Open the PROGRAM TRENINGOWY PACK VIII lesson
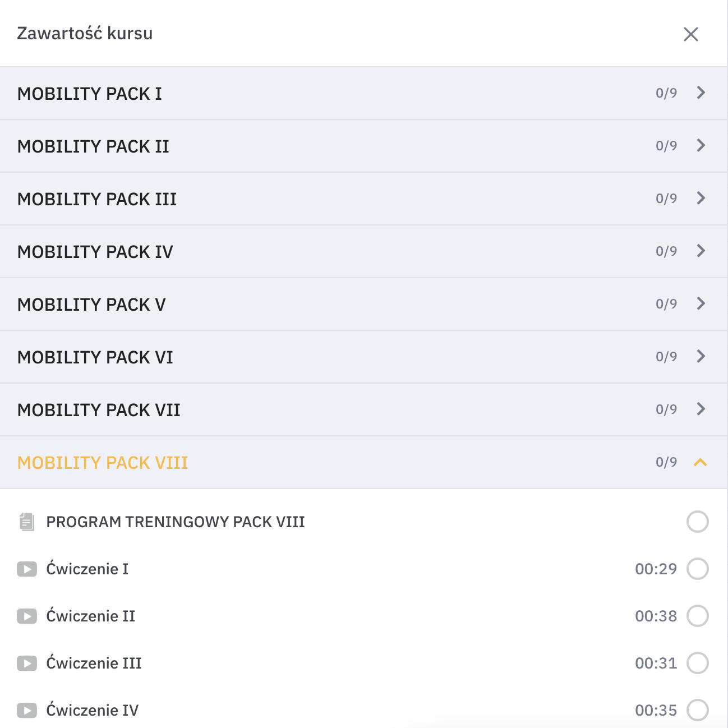The width and height of the screenshot is (728, 728). tap(175, 522)
